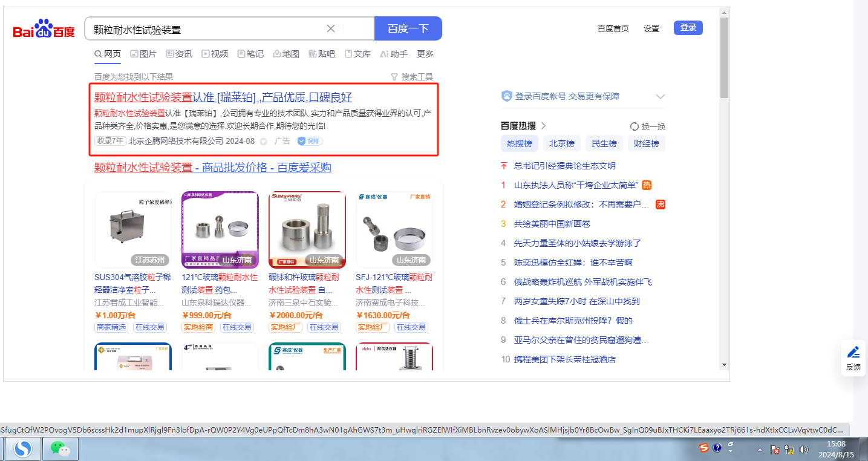Image resolution: width=868 pixels, height=461 pixels.
Task: Open the taskbar clock showing 15:08
Action: point(837,449)
